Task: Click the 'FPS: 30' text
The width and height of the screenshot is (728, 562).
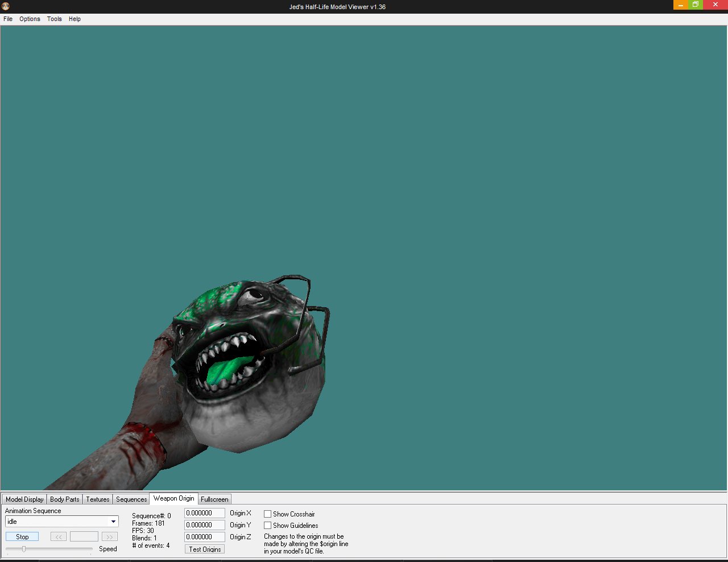Action: [x=143, y=531]
